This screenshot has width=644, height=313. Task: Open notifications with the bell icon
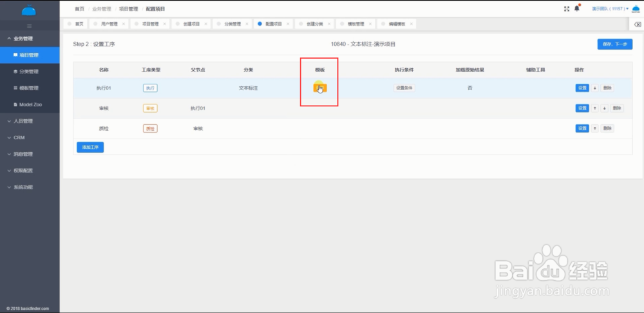point(577,8)
